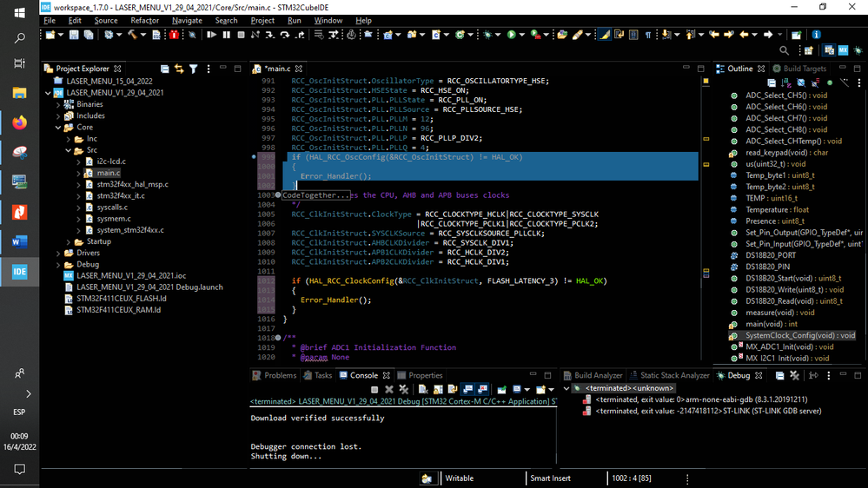Image resolution: width=868 pixels, height=488 pixels.
Task: Open Project Explorer View Menu dots
Action: pos(209,69)
